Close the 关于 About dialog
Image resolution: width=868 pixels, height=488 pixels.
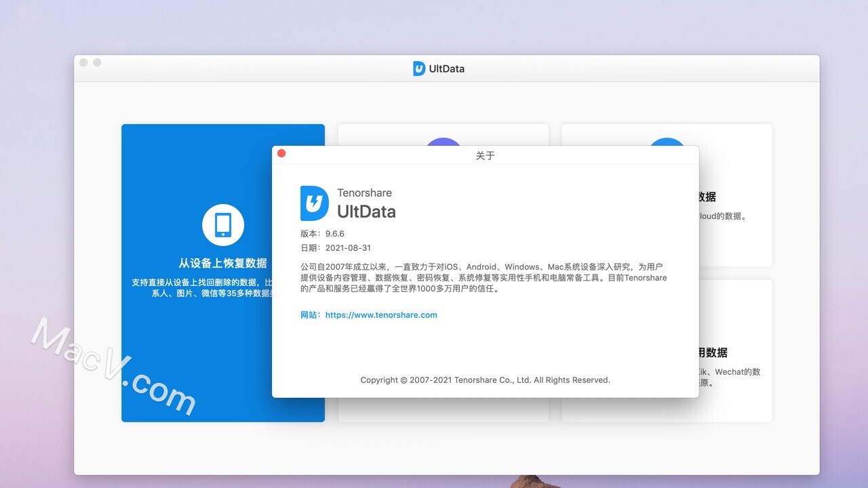(x=281, y=153)
